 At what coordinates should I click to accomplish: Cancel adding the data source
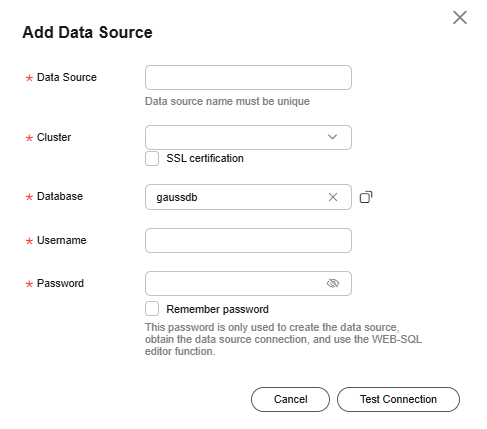290,399
